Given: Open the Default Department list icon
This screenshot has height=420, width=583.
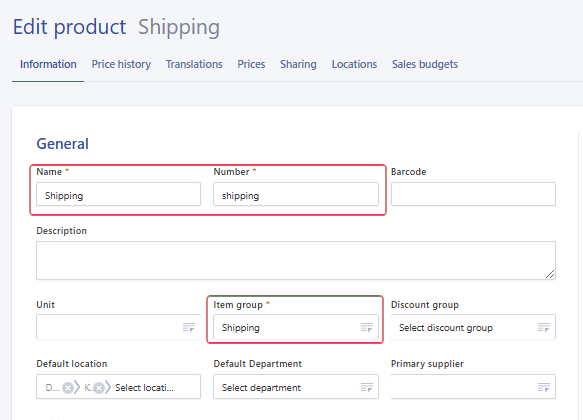Looking at the screenshot, I should (x=367, y=387).
